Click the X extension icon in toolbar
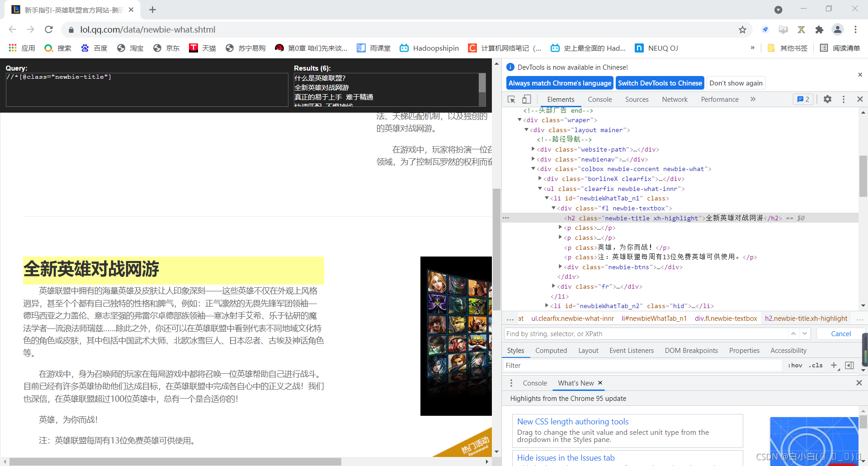Image resolution: width=868 pixels, height=466 pixels. (801, 29)
